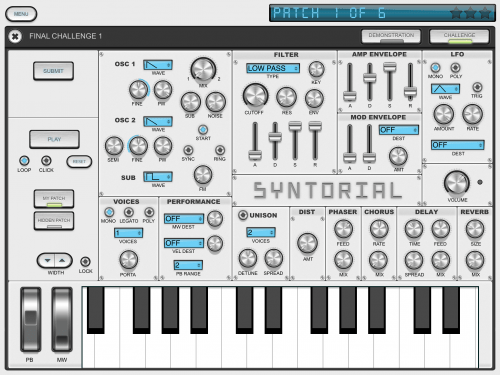Screen dimensions: 500x375
Task: Click the Reverb Size knob
Action: [475, 229]
